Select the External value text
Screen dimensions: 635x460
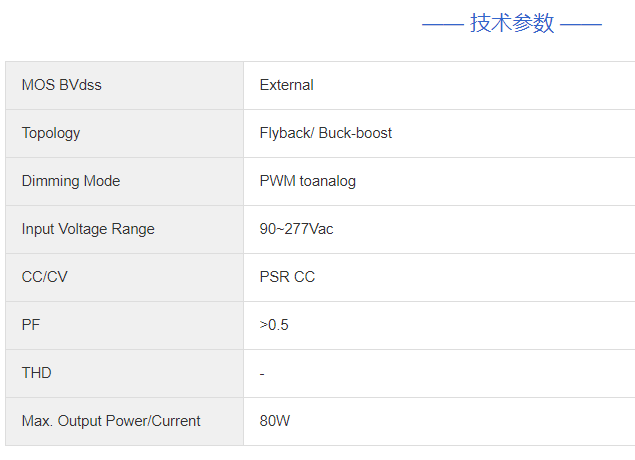[x=286, y=85]
